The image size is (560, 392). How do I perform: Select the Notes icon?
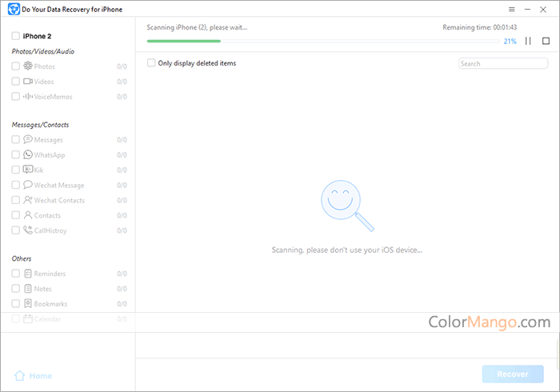[28, 289]
